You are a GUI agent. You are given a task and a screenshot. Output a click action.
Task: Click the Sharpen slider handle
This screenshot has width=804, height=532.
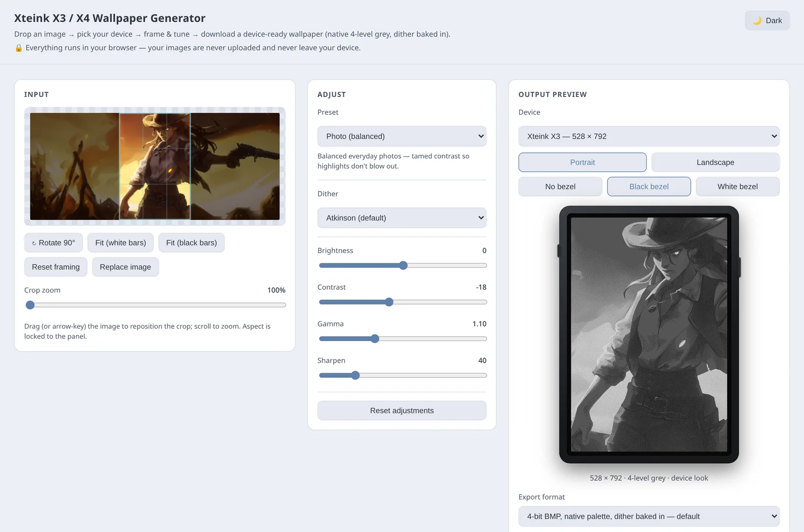coord(355,375)
